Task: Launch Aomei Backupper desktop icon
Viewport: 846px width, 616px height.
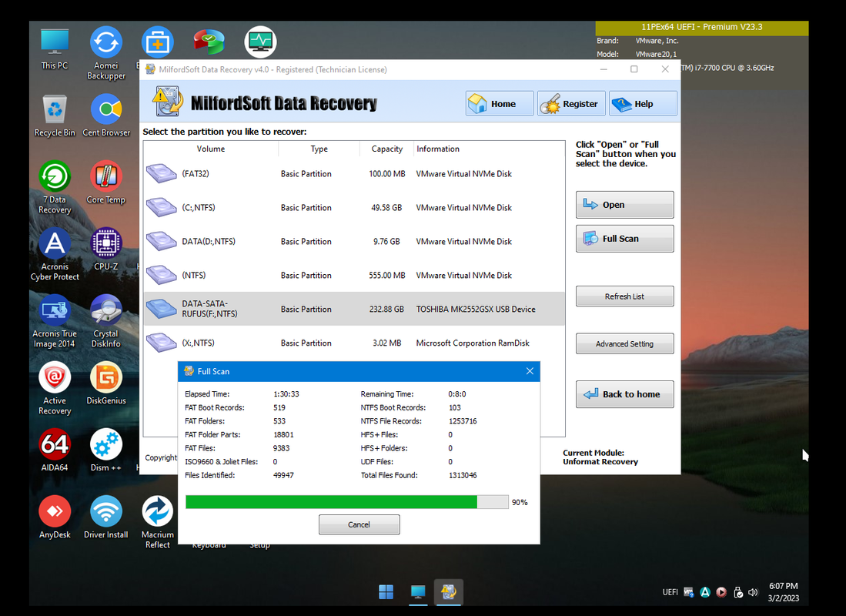Action: point(105,53)
